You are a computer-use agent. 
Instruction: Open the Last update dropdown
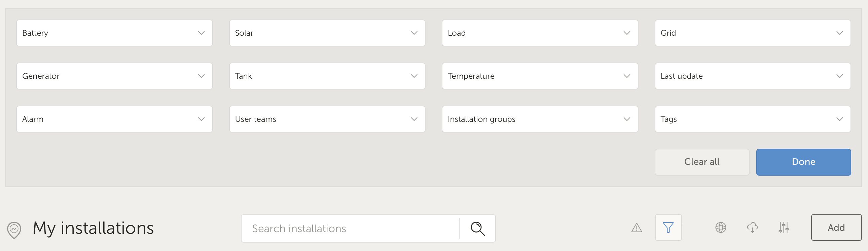[752, 76]
